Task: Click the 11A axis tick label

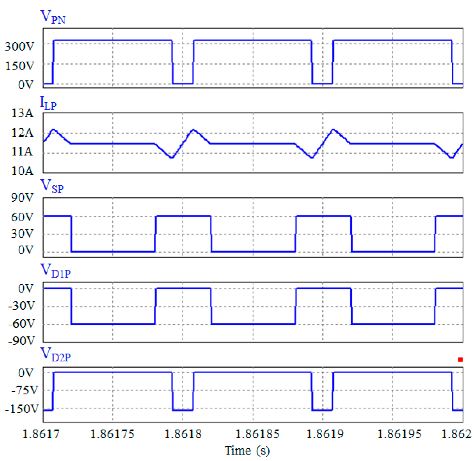Action: point(22,152)
